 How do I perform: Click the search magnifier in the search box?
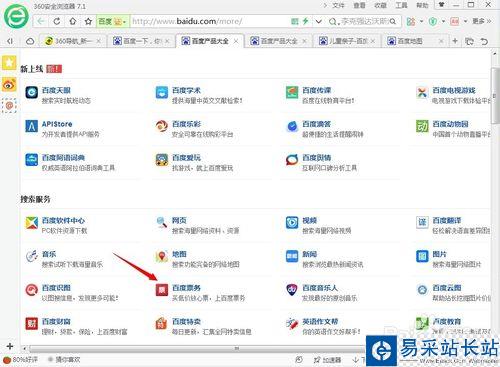pos(393,22)
